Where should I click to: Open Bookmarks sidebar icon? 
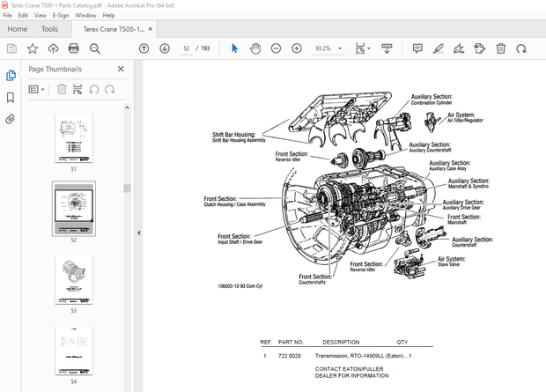click(x=11, y=98)
